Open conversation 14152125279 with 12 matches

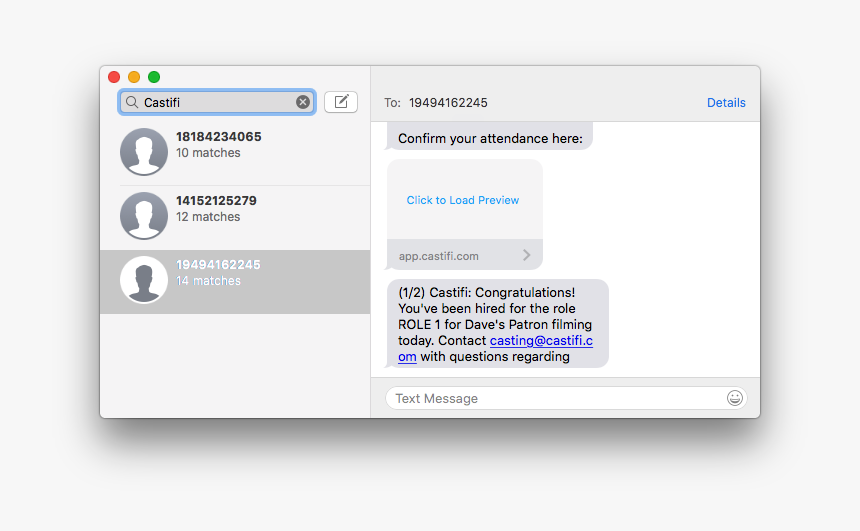[x=235, y=217]
